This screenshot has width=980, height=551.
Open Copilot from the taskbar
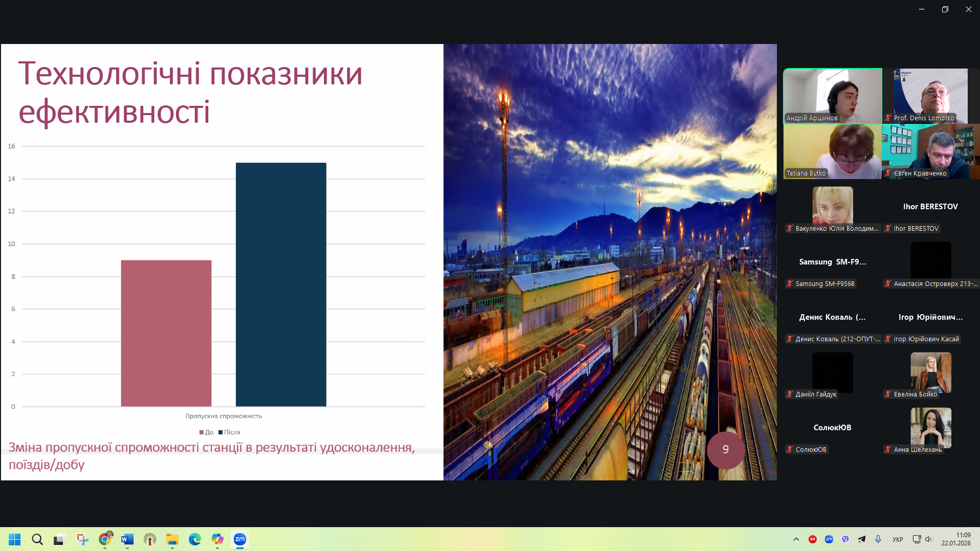pyautogui.click(x=217, y=539)
